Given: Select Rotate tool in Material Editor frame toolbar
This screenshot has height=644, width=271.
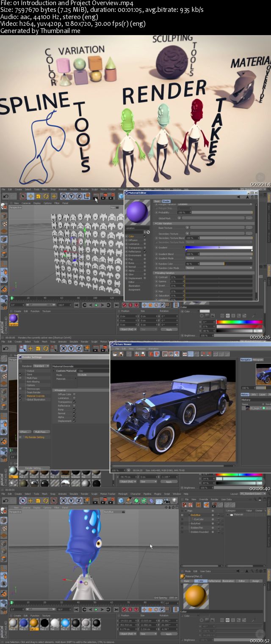Looking at the screenshot, I should (x=46, y=196).
